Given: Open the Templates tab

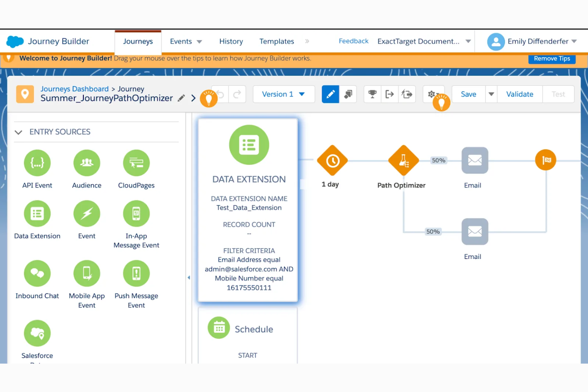Looking at the screenshot, I should [x=277, y=41].
